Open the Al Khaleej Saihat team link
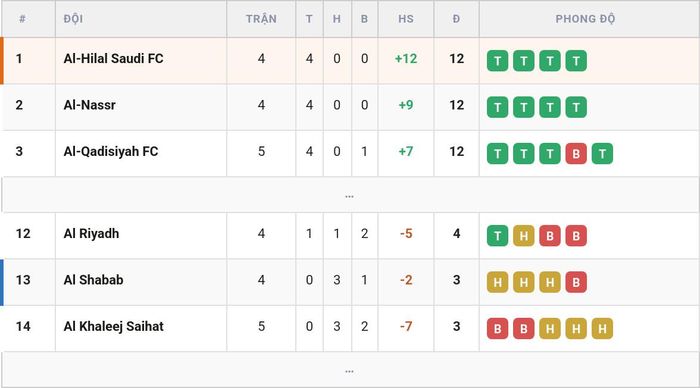The height and width of the screenshot is (388, 700). pos(113,326)
